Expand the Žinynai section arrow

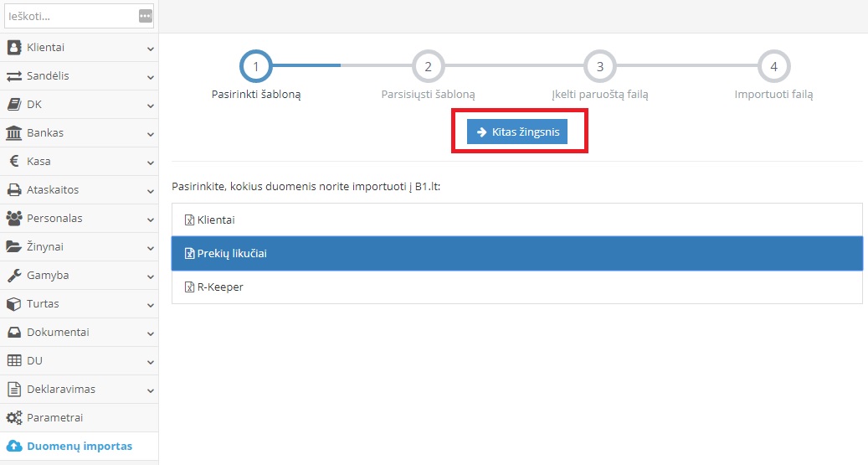pyautogui.click(x=151, y=248)
